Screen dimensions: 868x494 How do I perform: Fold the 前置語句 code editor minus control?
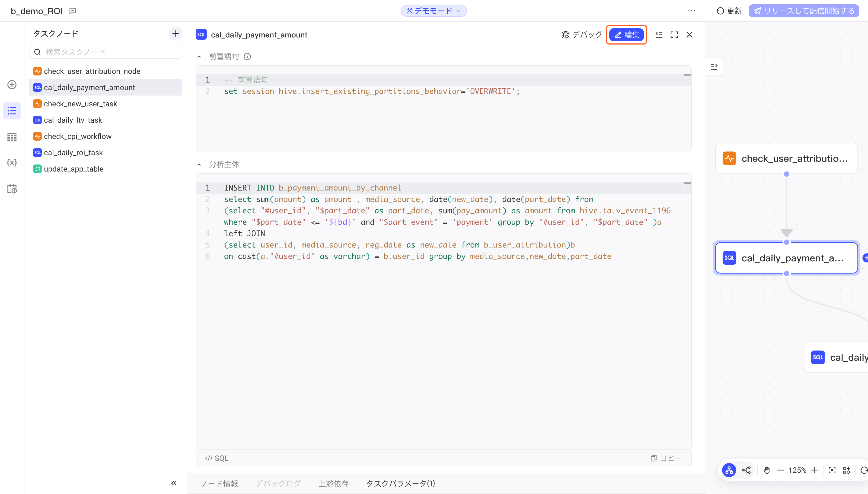(687, 75)
